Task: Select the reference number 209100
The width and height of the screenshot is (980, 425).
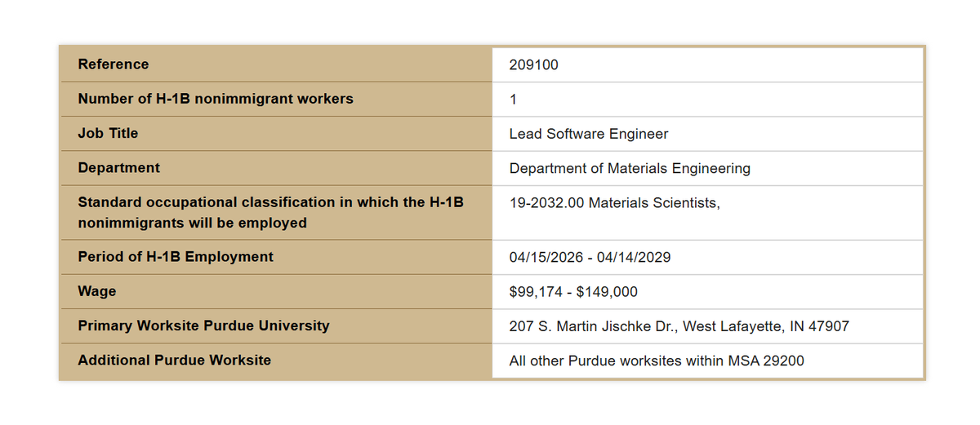Action: click(x=534, y=65)
